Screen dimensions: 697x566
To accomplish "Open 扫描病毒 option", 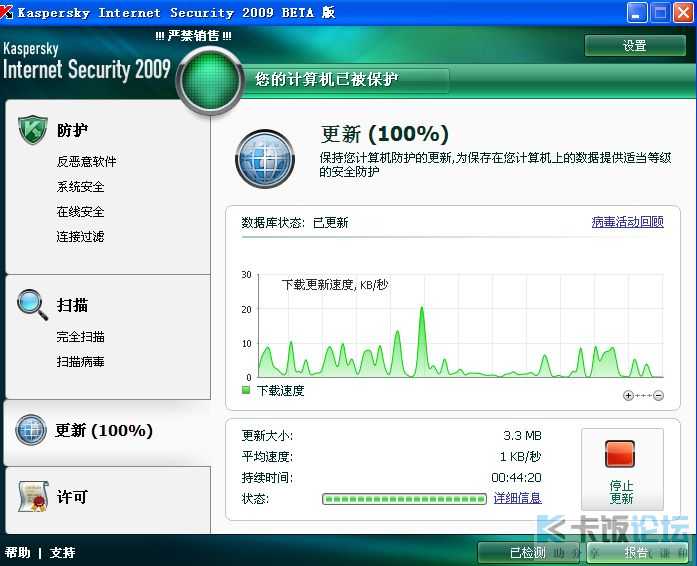I will pos(80,361).
